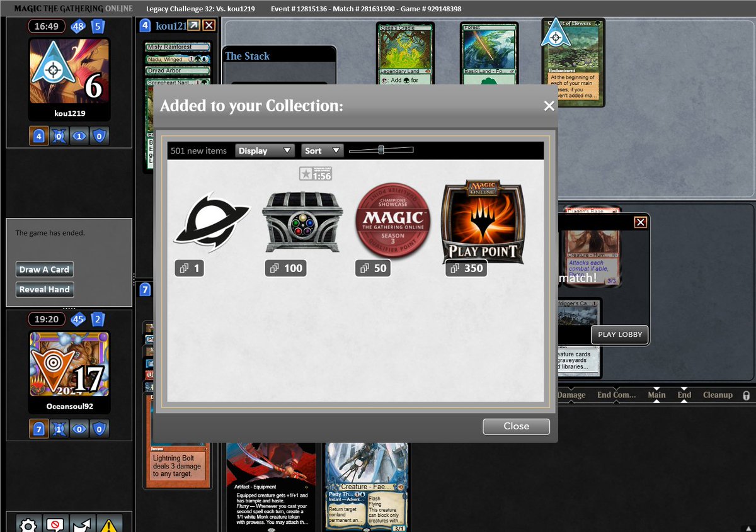Toggle the End Combat phase stop
Image resolution: width=756 pixels, height=532 pixels.
pyautogui.click(x=616, y=395)
